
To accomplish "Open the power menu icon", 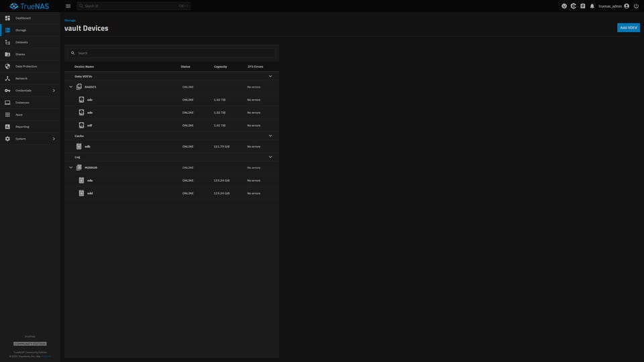I will point(636,6).
